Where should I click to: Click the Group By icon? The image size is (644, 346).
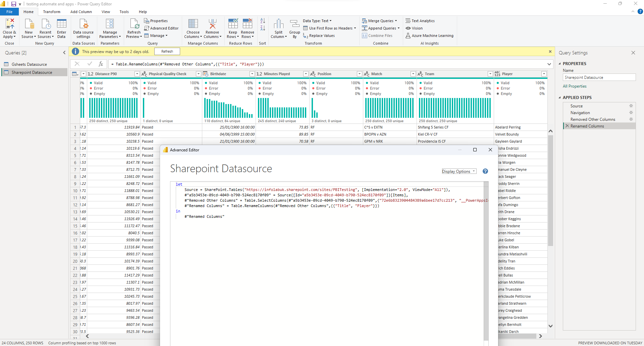coord(294,24)
